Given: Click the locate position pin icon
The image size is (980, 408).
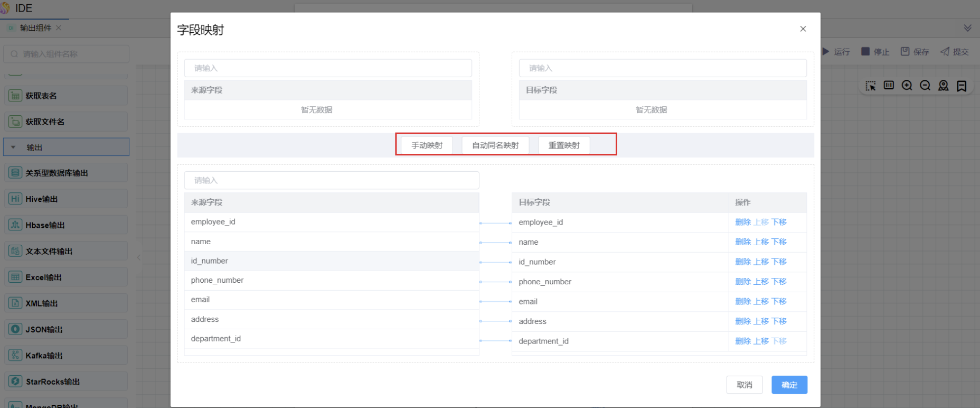Looking at the screenshot, I should pos(943,86).
